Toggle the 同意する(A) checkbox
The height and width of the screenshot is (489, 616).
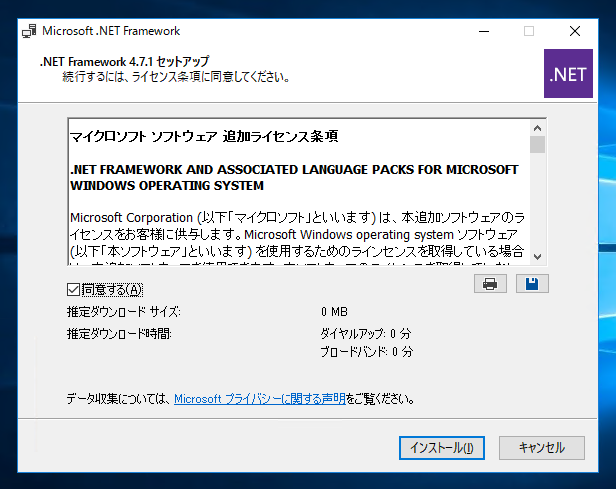click(x=73, y=290)
